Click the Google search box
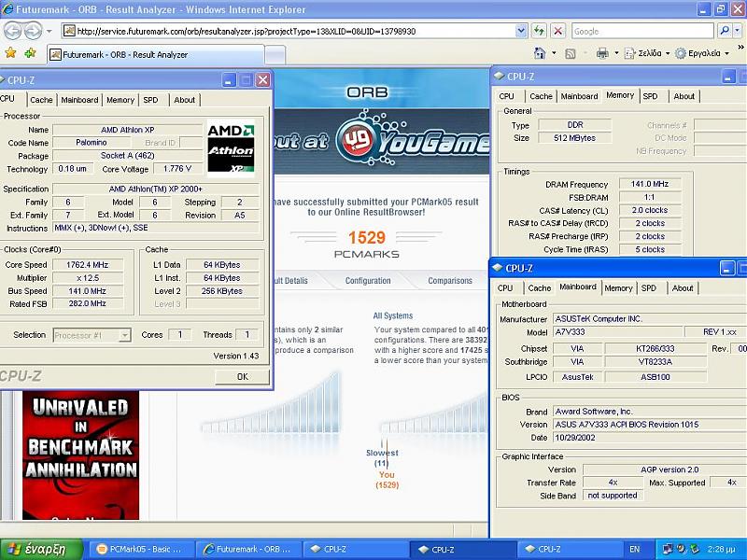The height and width of the screenshot is (560, 747). [x=643, y=32]
